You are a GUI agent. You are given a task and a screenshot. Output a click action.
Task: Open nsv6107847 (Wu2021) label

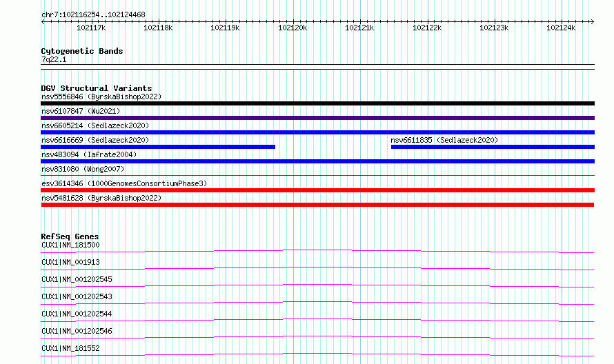pos(81,111)
